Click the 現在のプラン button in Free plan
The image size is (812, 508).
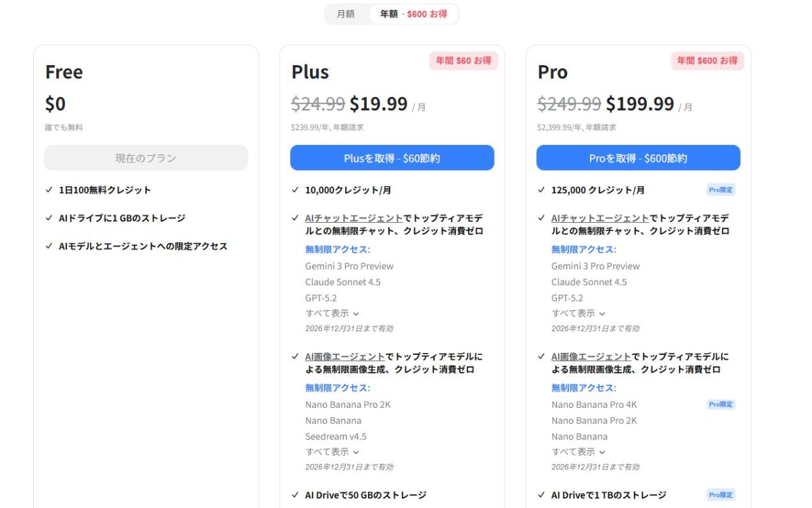point(145,158)
